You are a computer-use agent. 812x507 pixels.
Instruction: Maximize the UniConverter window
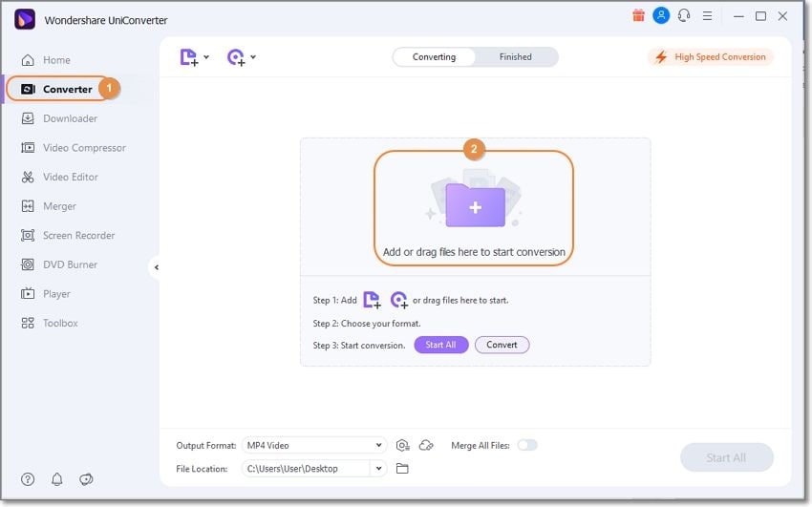(760, 16)
